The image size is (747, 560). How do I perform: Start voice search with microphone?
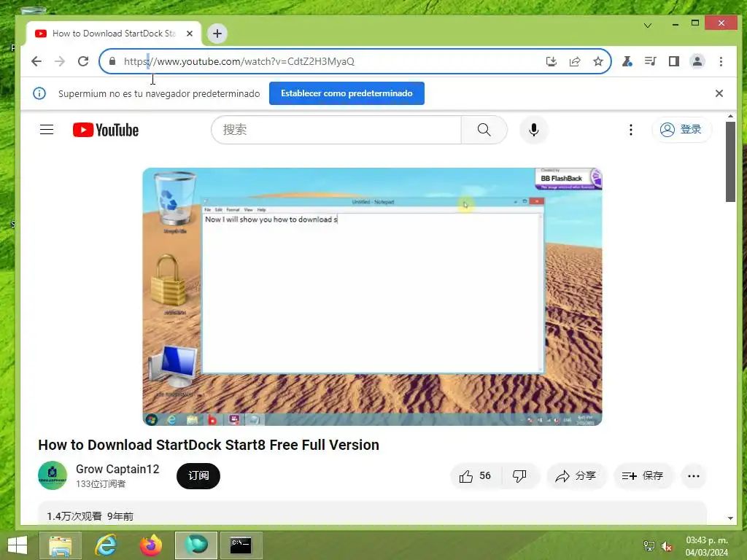coord(533,130)
